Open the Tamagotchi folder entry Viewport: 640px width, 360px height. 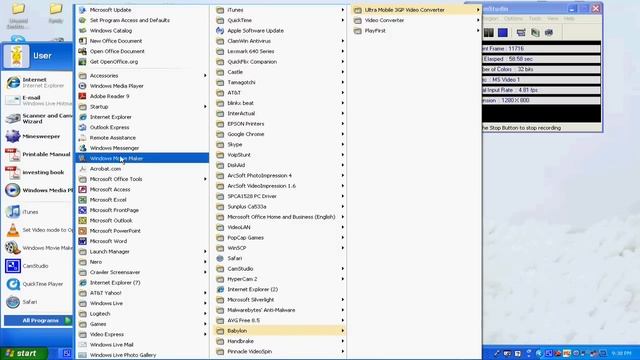(x=280, y=82)
